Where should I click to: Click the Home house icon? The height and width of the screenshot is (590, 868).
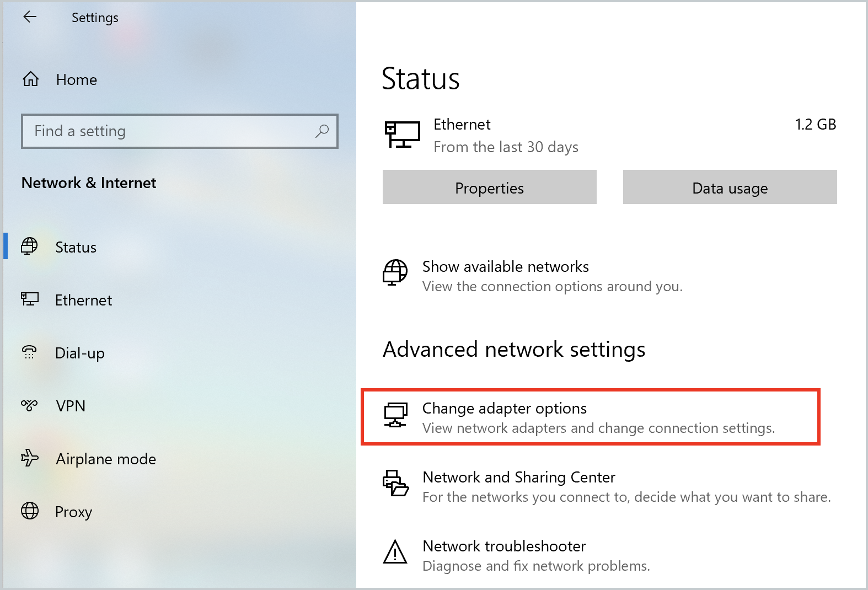30,79
